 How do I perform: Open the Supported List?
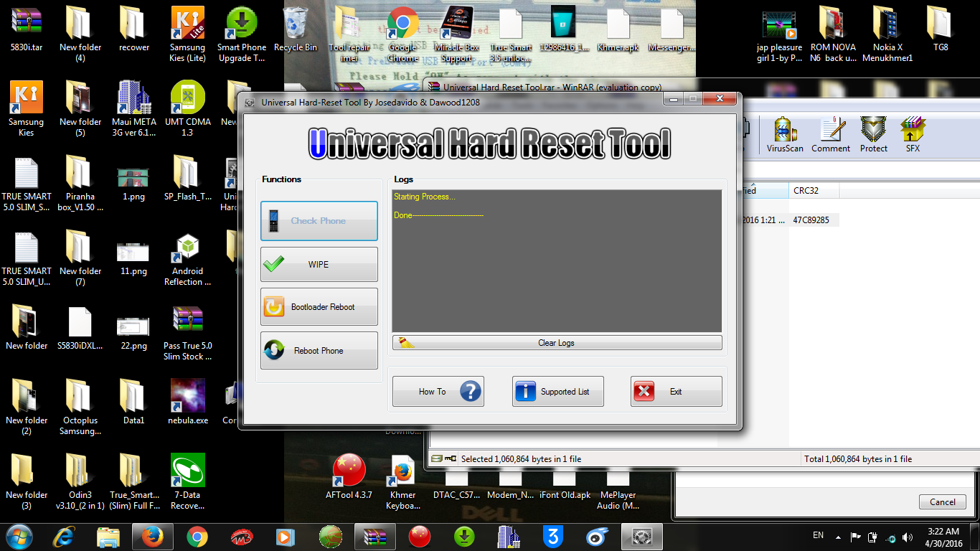pyautogui.click(x=557, y=392)
